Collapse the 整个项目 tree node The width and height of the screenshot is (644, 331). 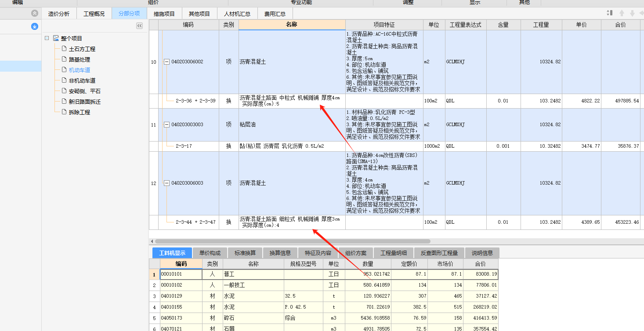coord(47,38)
